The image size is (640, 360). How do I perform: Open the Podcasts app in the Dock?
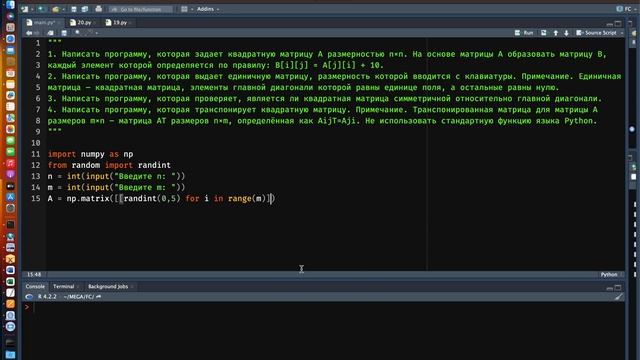pyautogui.click(x=10, y=174)
